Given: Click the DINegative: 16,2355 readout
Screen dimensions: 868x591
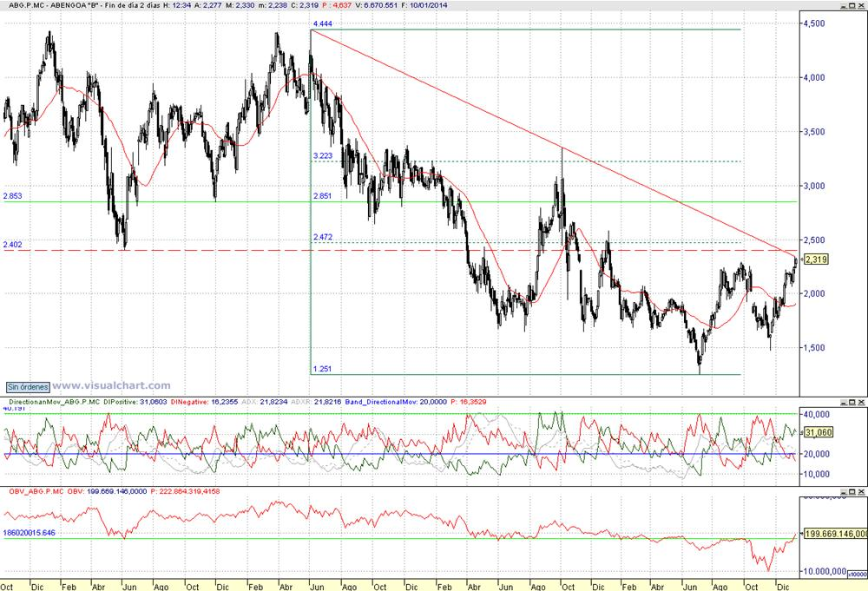Looking at the screenshot, I should pyautogui.click(x=204, y=402).
